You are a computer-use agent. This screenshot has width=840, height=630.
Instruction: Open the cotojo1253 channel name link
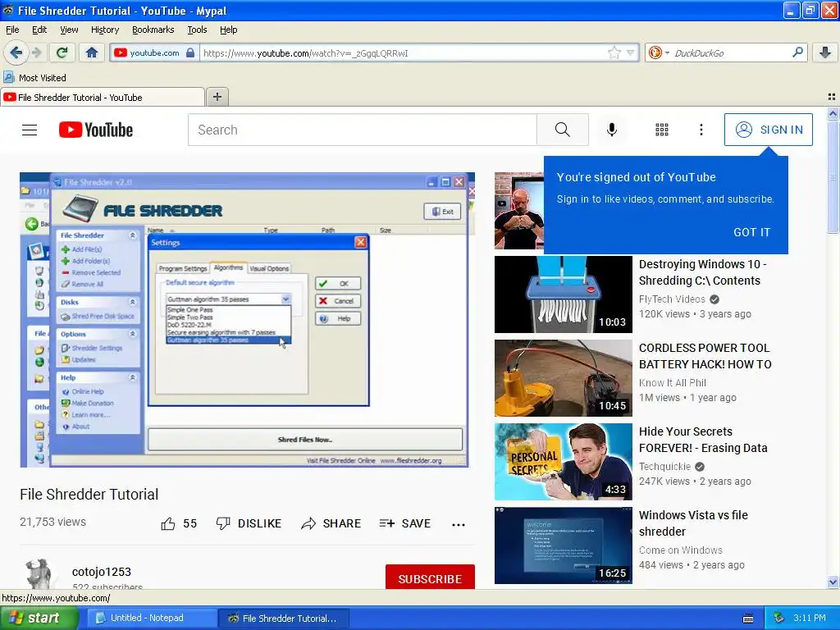pos(101,572)
